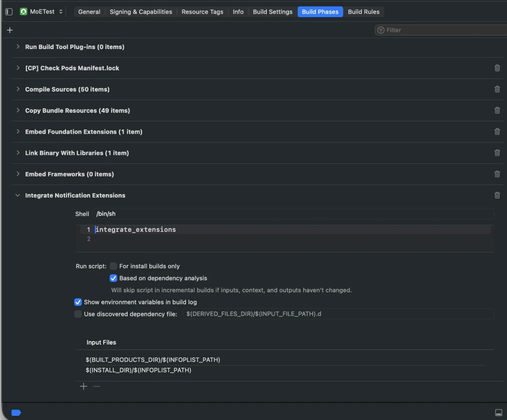Click the Input Files header
This screenshot has height=420, width=507.
(x=101, y=342)
